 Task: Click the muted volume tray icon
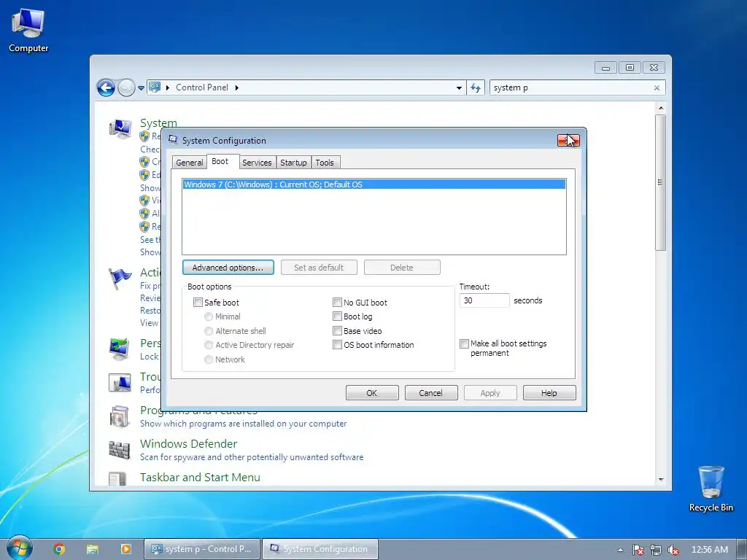[673, 550]
